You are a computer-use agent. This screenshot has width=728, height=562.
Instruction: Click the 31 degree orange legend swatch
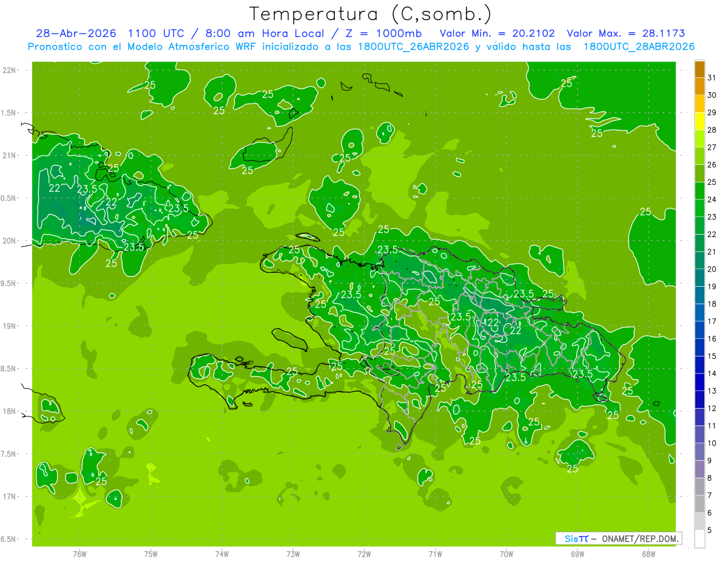pos(699,70)
